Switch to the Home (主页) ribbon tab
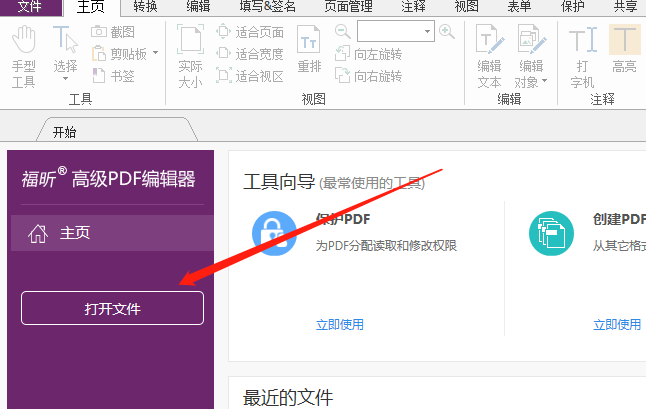Screen dimensions: 646x409 pyautogui.click(x=91, y=7)
